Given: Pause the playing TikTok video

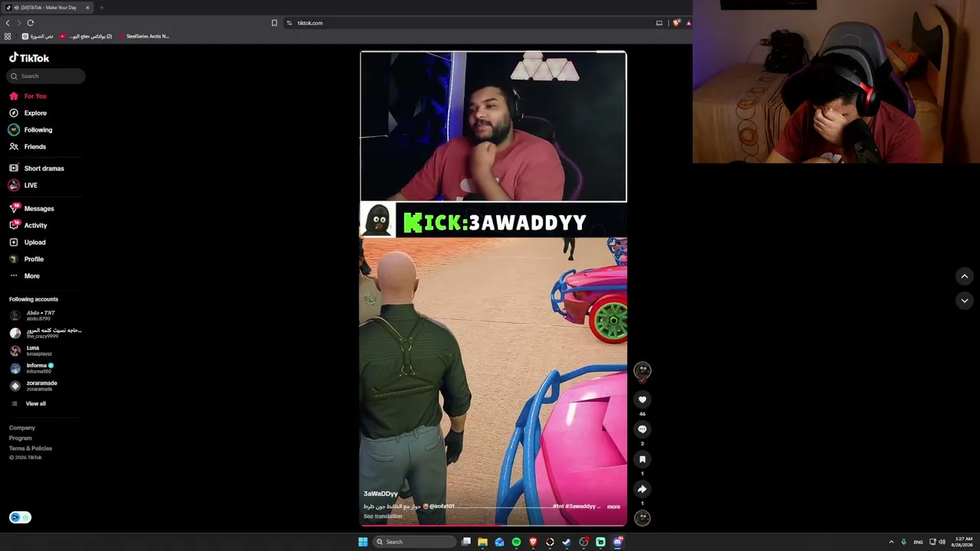Looking at the screenshot, I should pyautogui.click(x=493, y=288).
